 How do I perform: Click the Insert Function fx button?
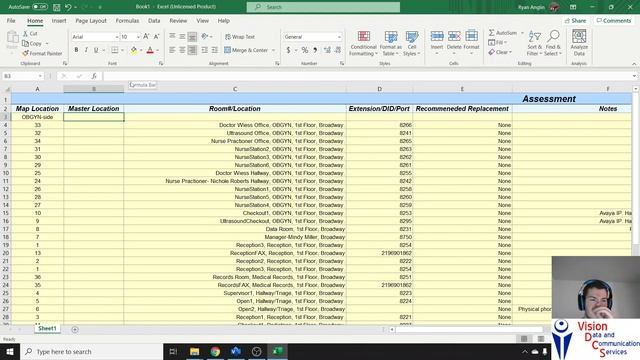pyautogui.click(x=94, y=76)
